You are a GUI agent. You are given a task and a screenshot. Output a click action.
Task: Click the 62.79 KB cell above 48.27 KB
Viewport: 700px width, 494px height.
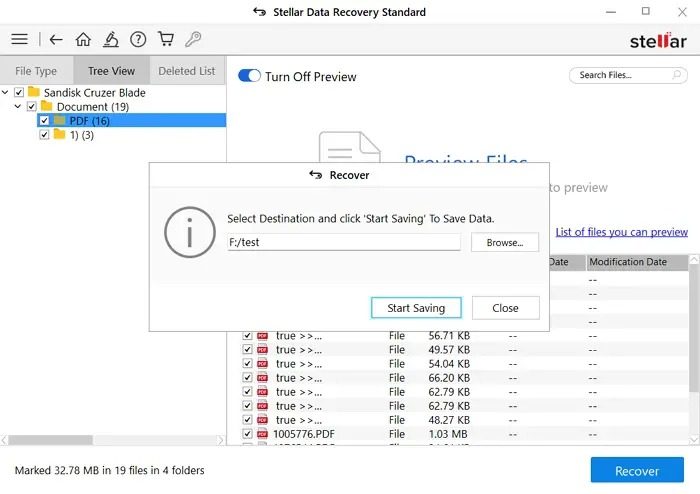click(449, 406)
